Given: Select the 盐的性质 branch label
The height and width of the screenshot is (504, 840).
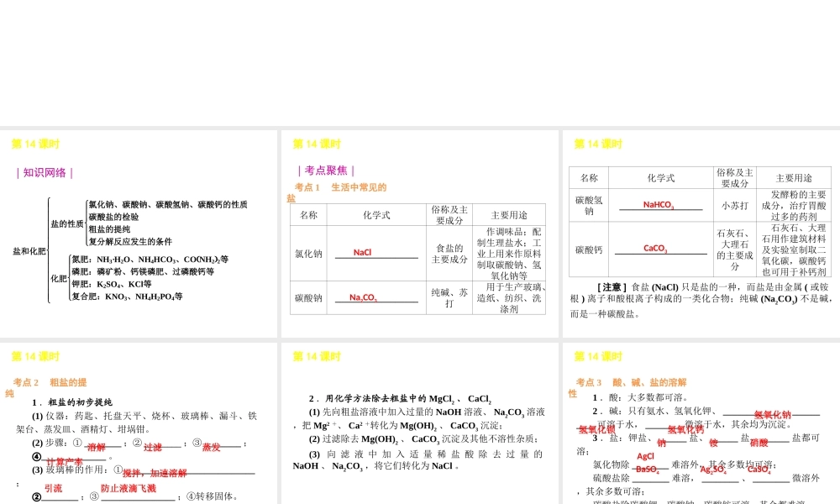Looking at the screenshot, I should (67, 223).
